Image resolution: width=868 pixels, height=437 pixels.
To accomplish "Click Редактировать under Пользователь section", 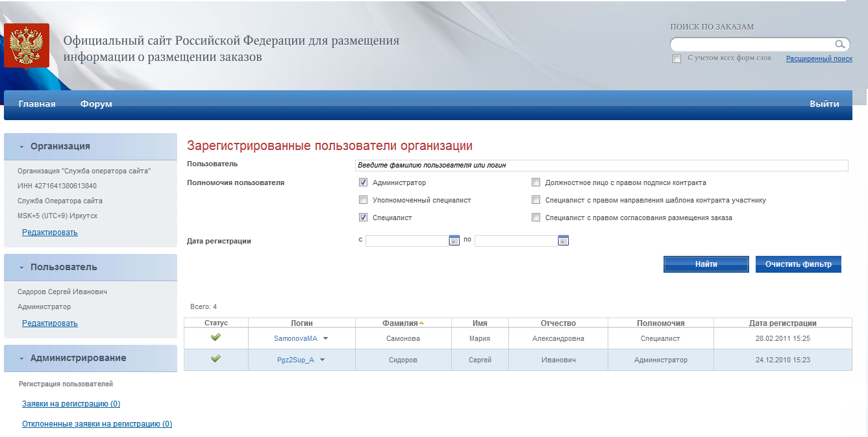I will point(50,323).
